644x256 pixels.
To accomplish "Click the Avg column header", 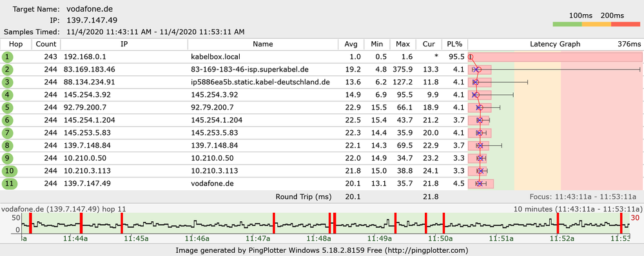I will [x=351, y=44].
